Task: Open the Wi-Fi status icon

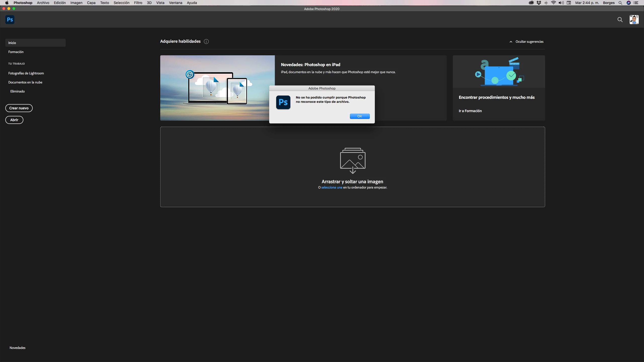Action: tap(553, 3)
